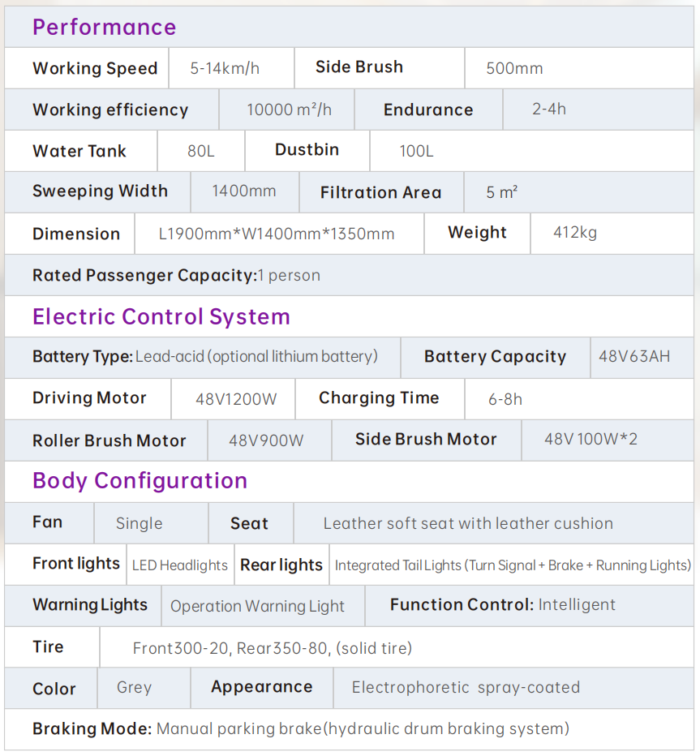
Task: Click the Tire Front300-20 specification text
Action: pos(273,648)
